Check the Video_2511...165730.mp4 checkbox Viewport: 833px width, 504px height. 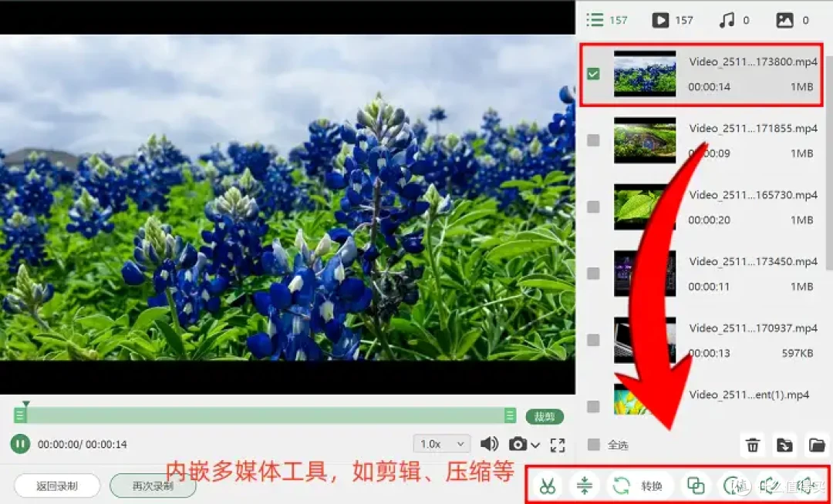593,207
